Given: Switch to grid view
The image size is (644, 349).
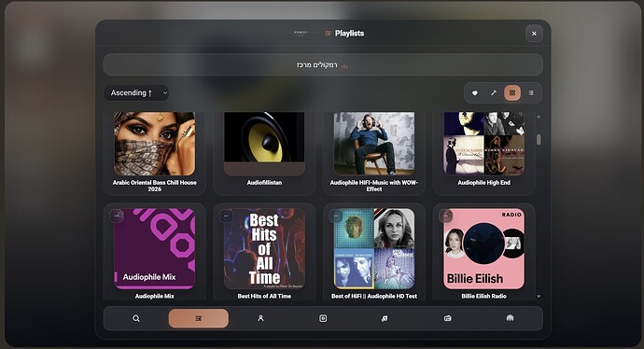Looking at the screenshot, I should (512, 93).
